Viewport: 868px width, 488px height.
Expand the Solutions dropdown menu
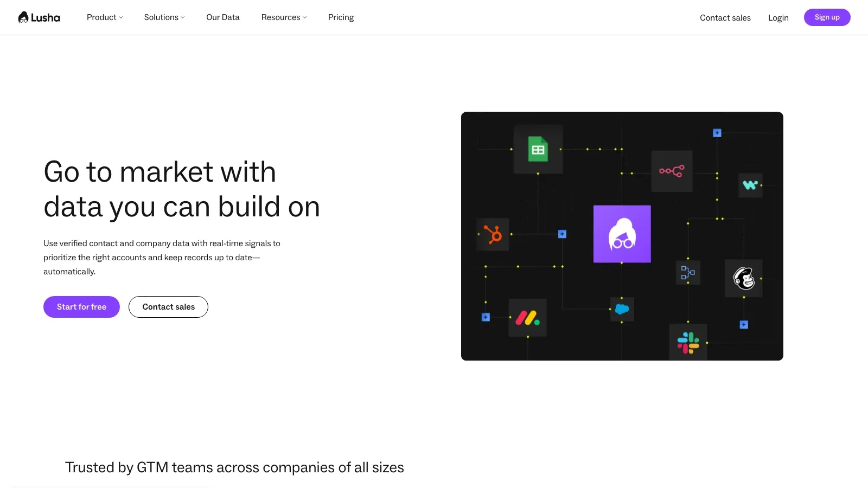[164, 17]
